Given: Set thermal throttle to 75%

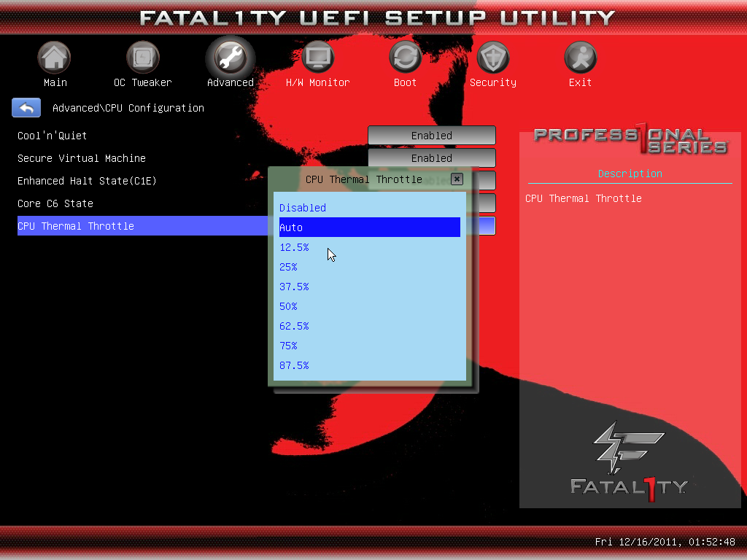Looking at the screenshot, I should (370, 345).
